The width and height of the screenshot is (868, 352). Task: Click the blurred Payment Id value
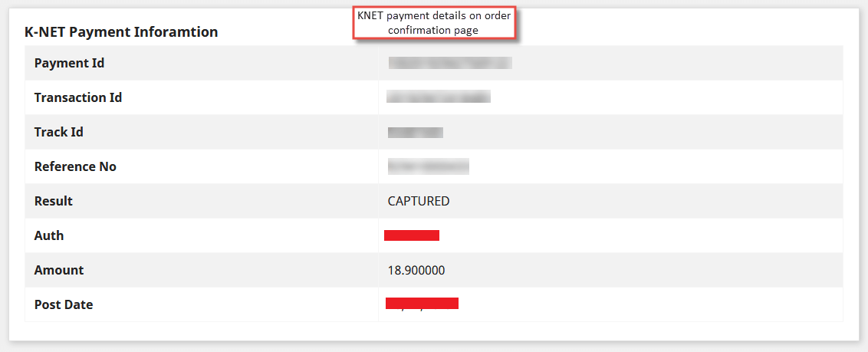450,63
